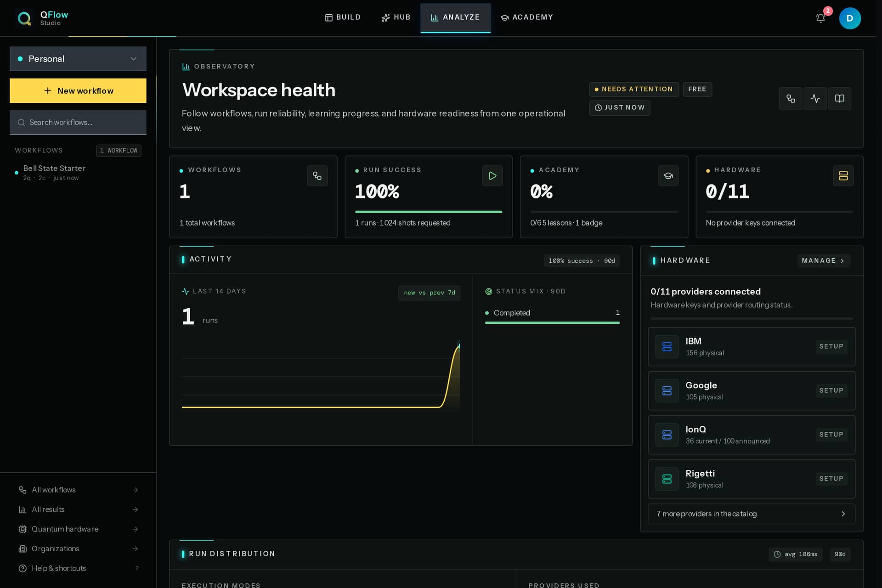The height and width of the screenshot is (588, 882).
Task: Open the notifications bell
Action: pos(820,18)
